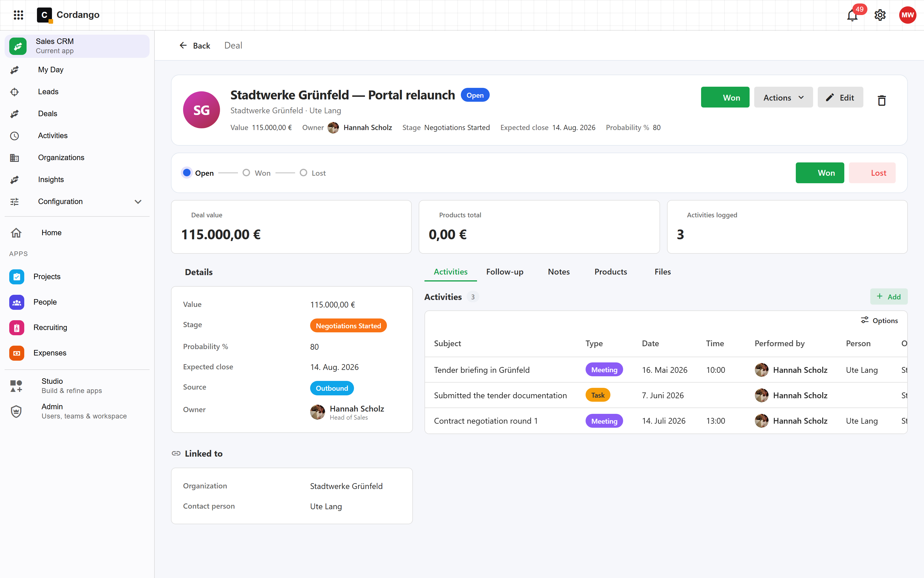This screenshot has width=924, height=578.
Task: Click owner Hannah Scholz in details
Action: (347, 412)
